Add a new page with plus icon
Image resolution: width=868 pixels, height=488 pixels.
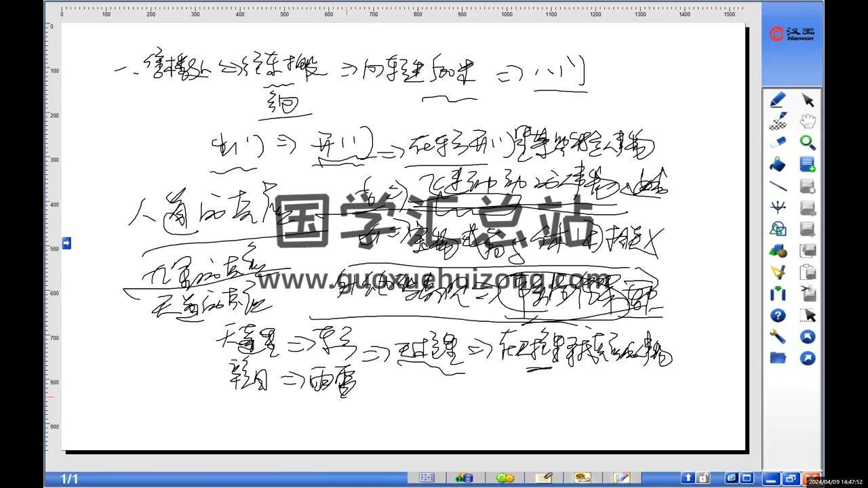808,165
